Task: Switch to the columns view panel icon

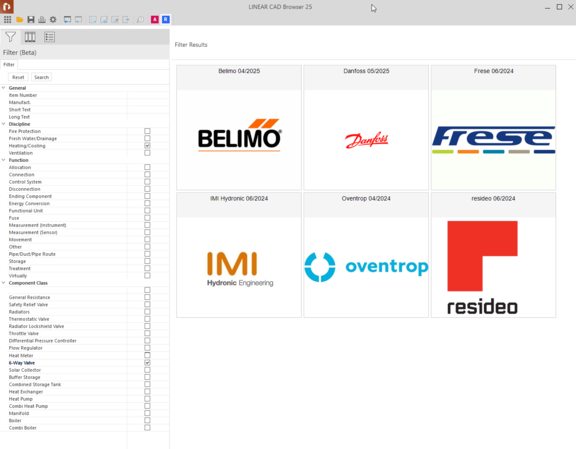Action: tap(30, 37)
